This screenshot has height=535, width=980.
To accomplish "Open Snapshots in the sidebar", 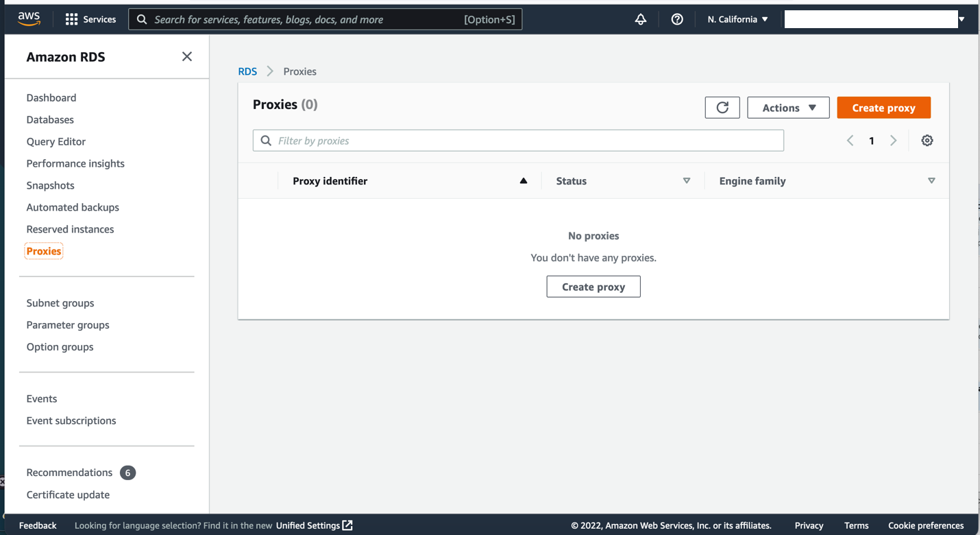I will [51, 185].
